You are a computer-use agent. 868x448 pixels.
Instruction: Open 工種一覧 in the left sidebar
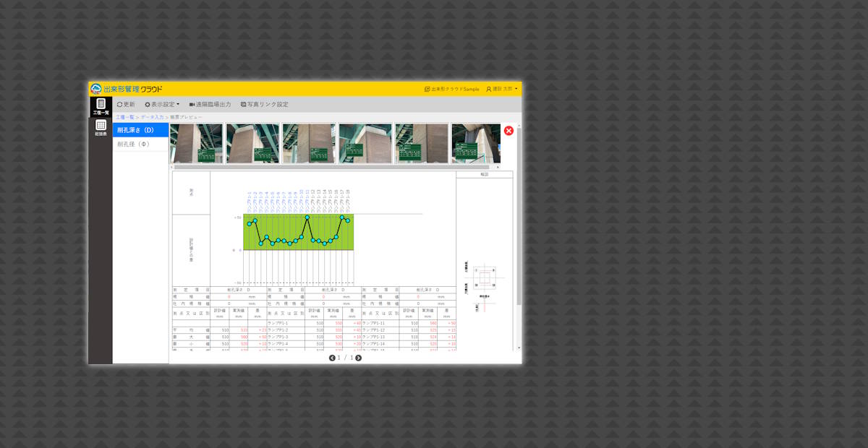[x=101, y=107]
